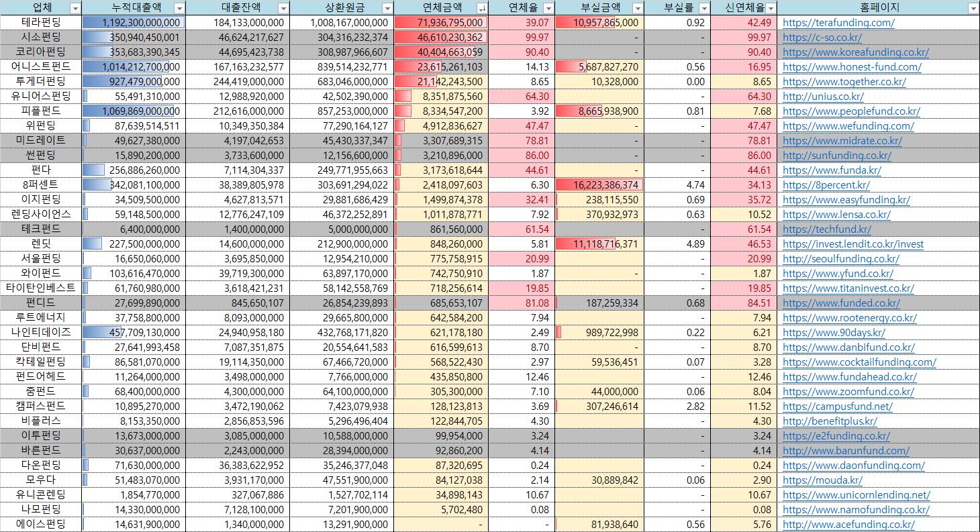Select the 코리아펀딩 company name cell
The width and height of the screenshot is (980, 532).
[x=41, y=52]
